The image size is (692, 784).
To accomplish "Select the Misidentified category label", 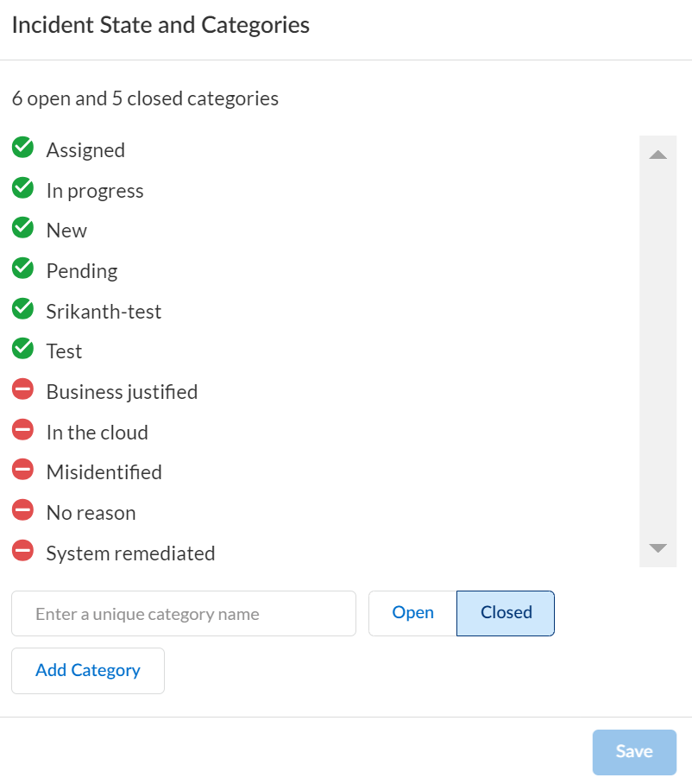I will click(104, 472).
